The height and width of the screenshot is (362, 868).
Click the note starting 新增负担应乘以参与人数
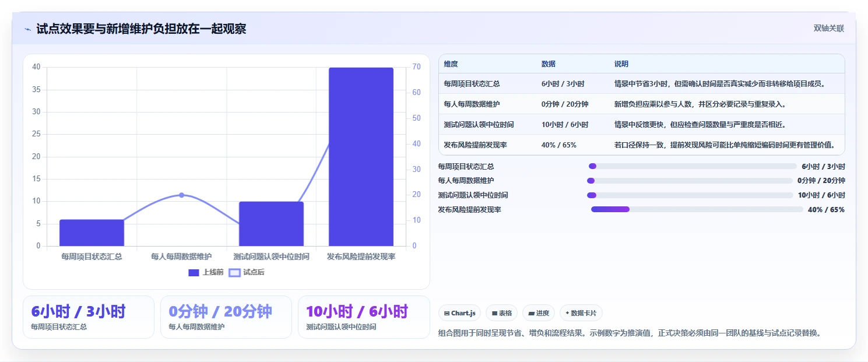(700, 104)
